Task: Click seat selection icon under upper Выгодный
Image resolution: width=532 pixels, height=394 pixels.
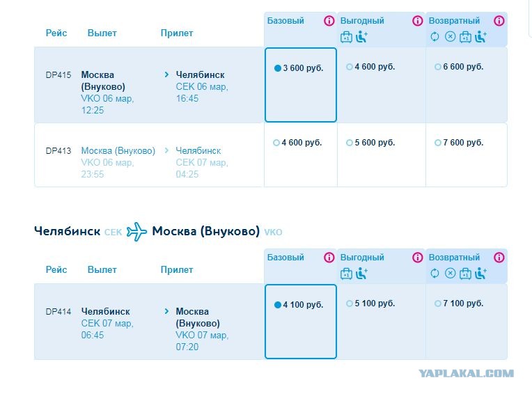Action: point(361,36)
